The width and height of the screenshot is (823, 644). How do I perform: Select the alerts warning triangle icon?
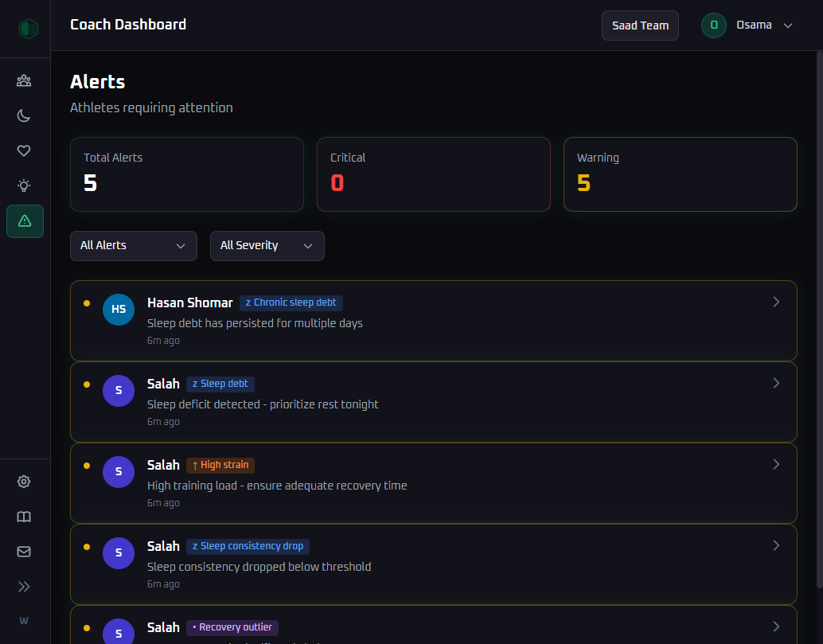tap(25, 221)
